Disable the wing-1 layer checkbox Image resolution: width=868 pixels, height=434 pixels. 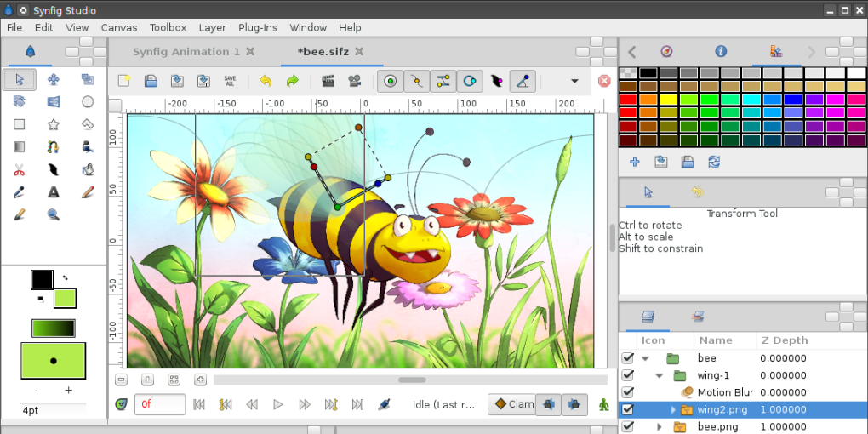628,375
